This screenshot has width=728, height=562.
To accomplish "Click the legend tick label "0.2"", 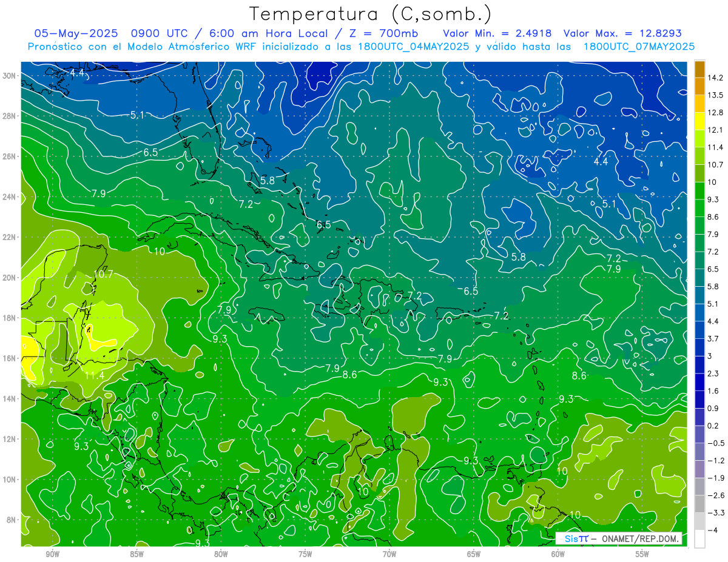I will (x=713, y=426).
